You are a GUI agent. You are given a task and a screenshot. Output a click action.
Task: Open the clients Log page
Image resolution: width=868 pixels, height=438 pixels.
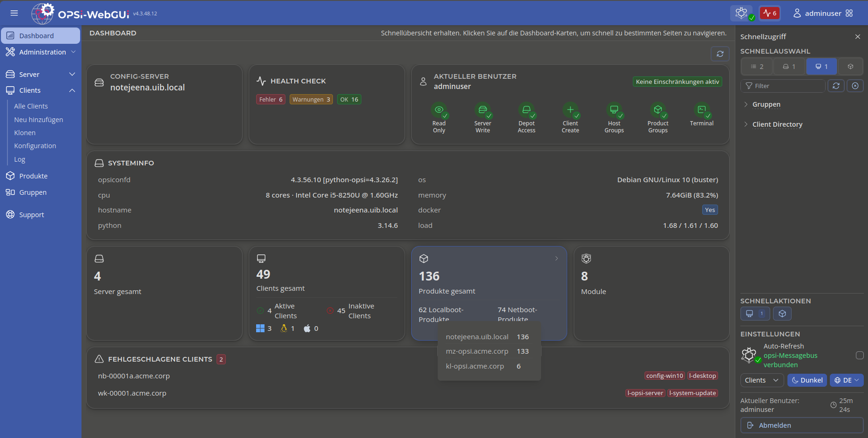(x=20, y=159)
